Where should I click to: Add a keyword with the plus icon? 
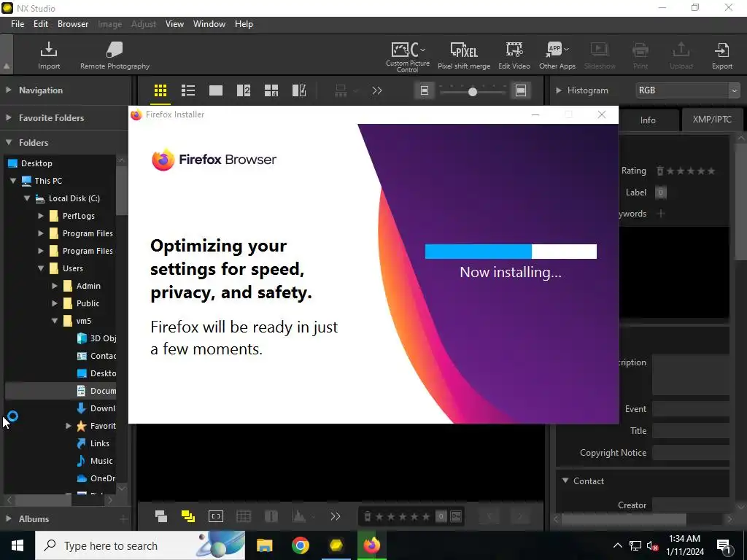[661, 214]
